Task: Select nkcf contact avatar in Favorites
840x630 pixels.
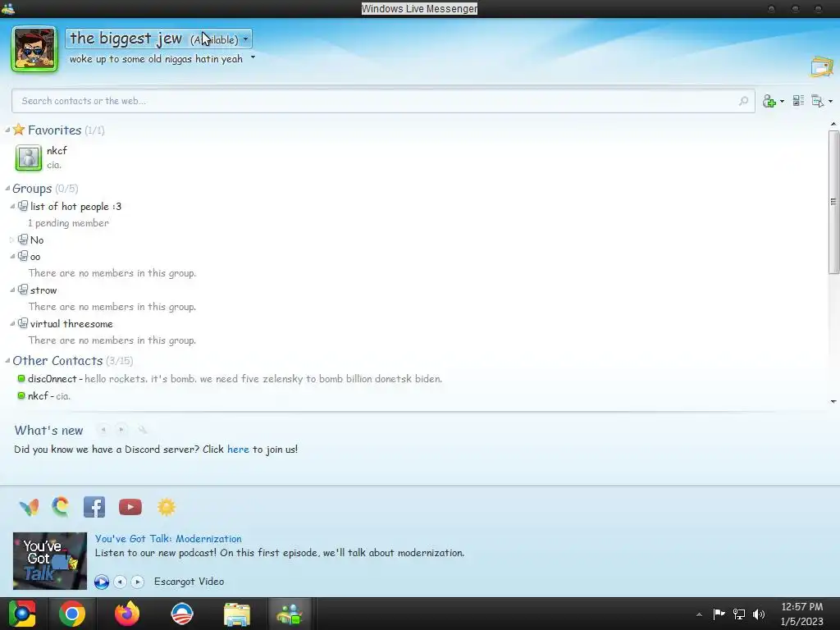Action: click(29, 157)
